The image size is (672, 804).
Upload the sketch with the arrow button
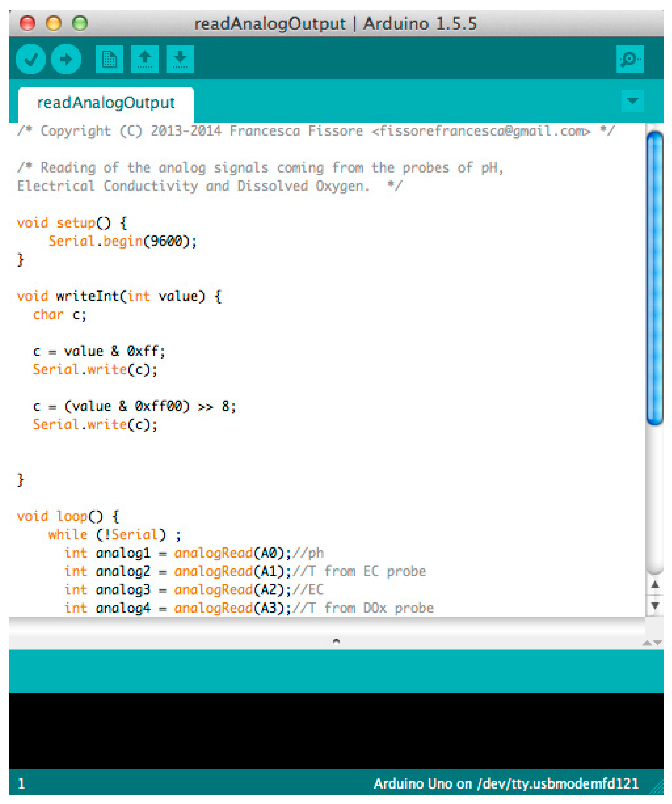pyautogui.click(x=66, y=59)
